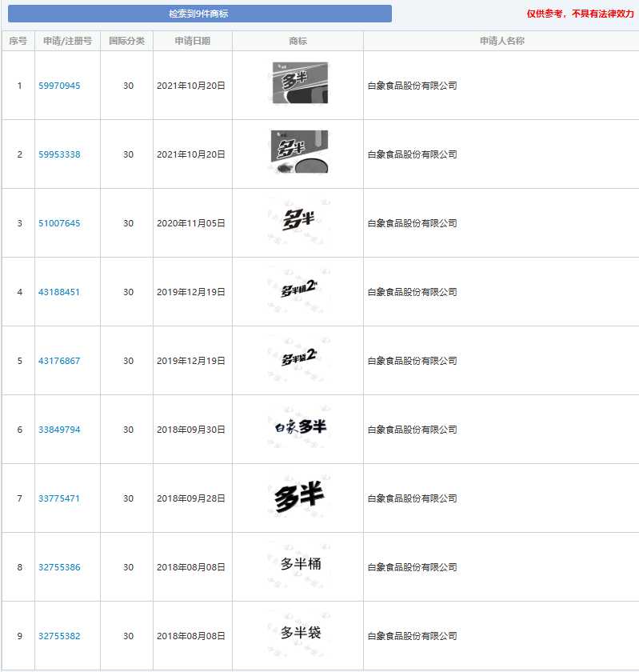Image resolution: width=639 pixels, height=672 pixels.
Task: Click the blue 检索到9件商标 results bar
Action: (198, 14)
